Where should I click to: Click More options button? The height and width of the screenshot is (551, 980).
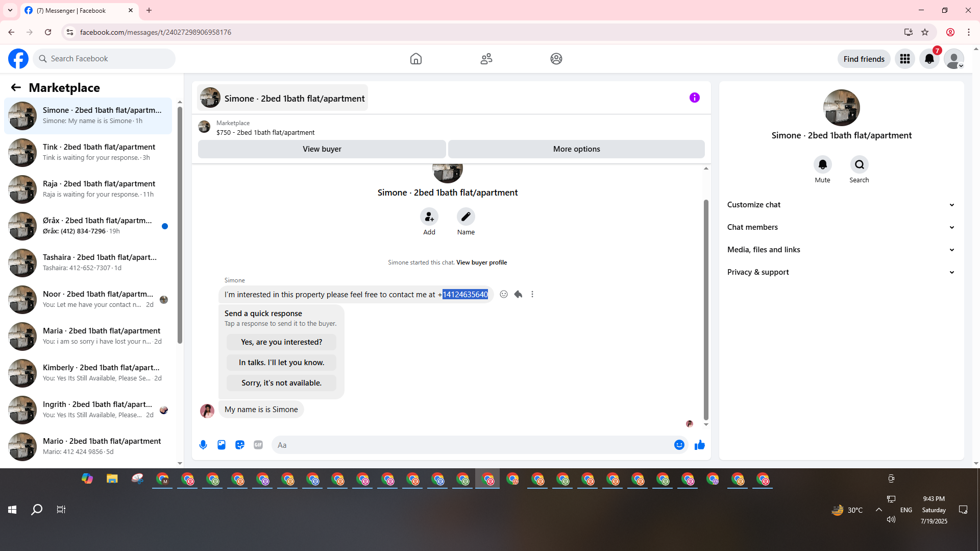(577, 149)
